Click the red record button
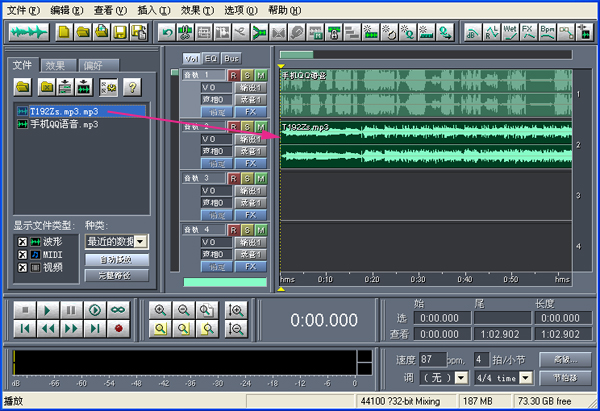 click(118, 329)
